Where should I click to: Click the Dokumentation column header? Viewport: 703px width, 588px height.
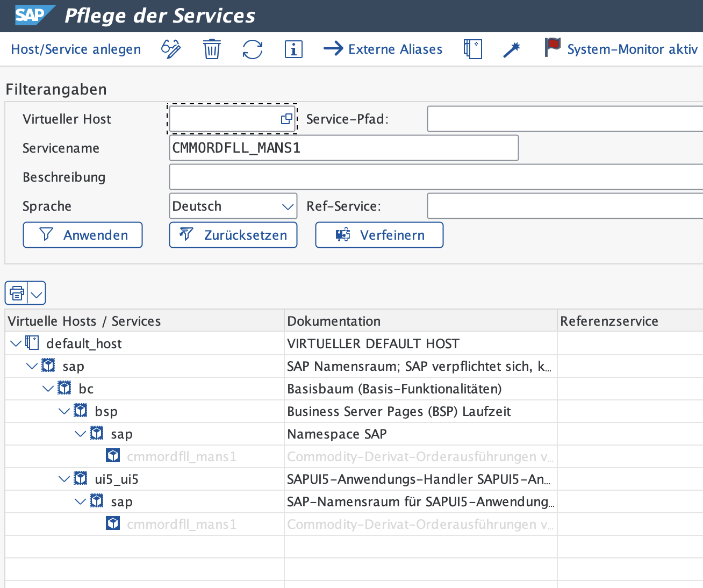coord(421,321)
